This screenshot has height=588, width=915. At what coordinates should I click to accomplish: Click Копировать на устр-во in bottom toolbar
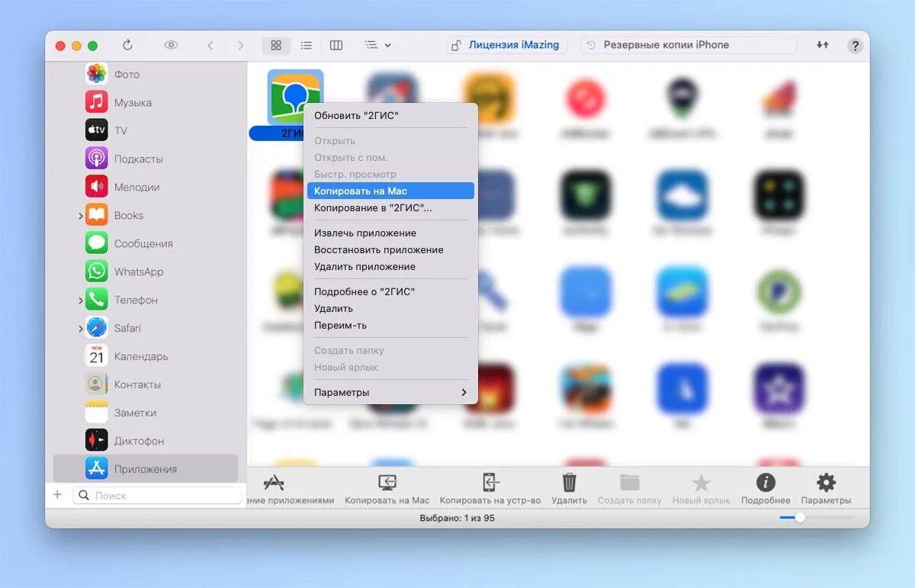(x=490, y=489)
